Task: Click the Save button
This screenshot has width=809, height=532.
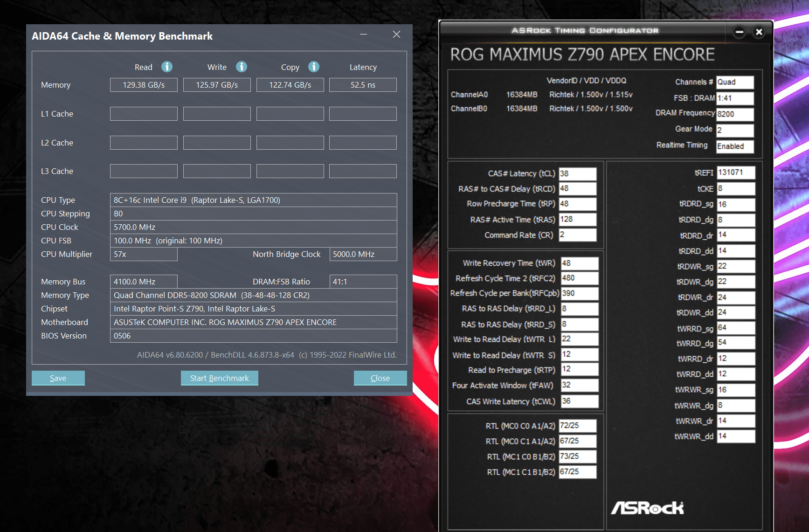Action: click(58, 378)
